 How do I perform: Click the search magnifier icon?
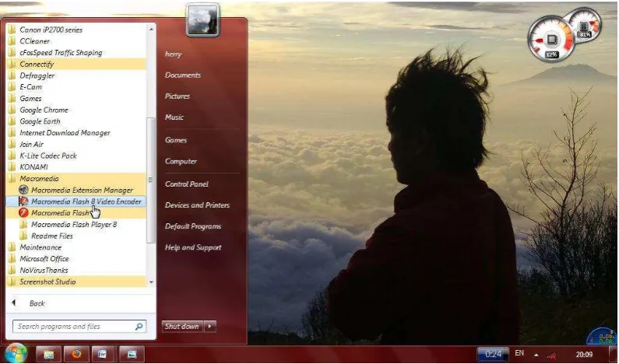139,327
